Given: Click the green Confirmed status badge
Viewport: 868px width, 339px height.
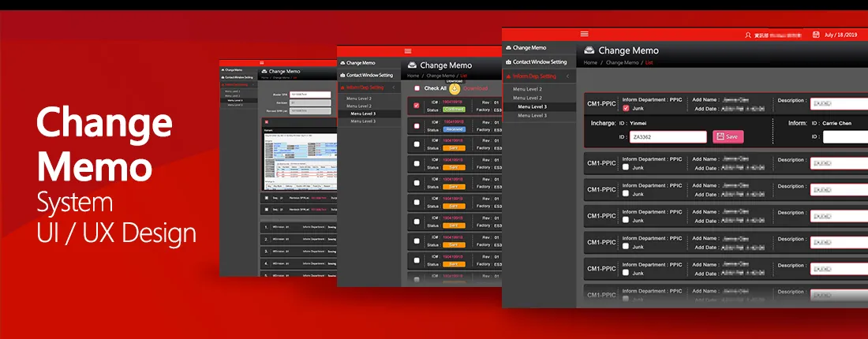Looking at the screenshot, I should tap(454, 110).
